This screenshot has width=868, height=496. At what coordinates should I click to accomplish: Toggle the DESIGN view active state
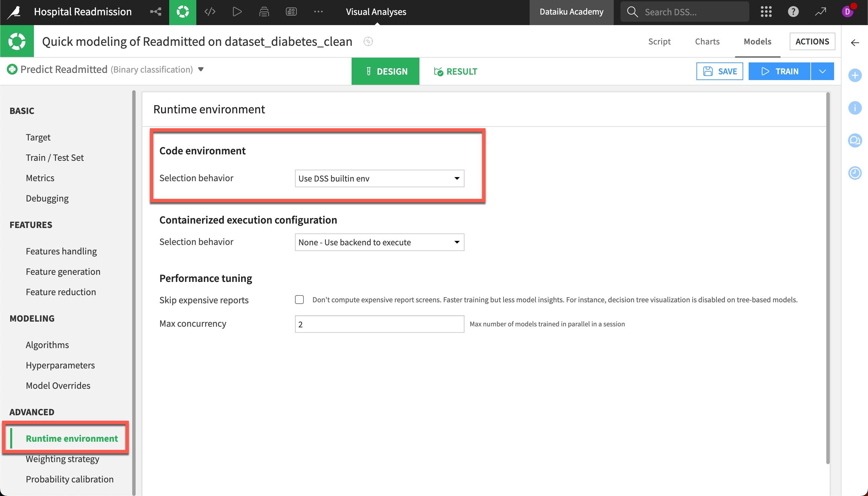[386, 72]
